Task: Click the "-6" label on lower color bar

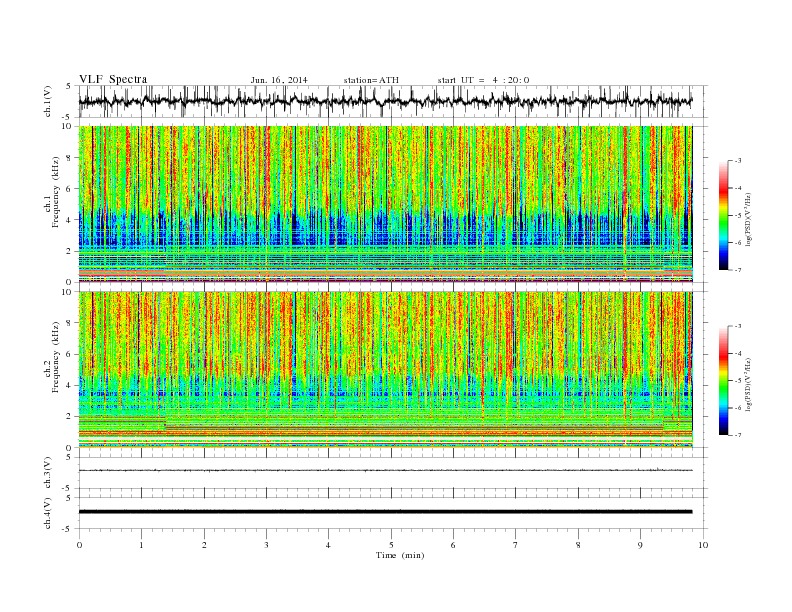Action: coord(738,408)
